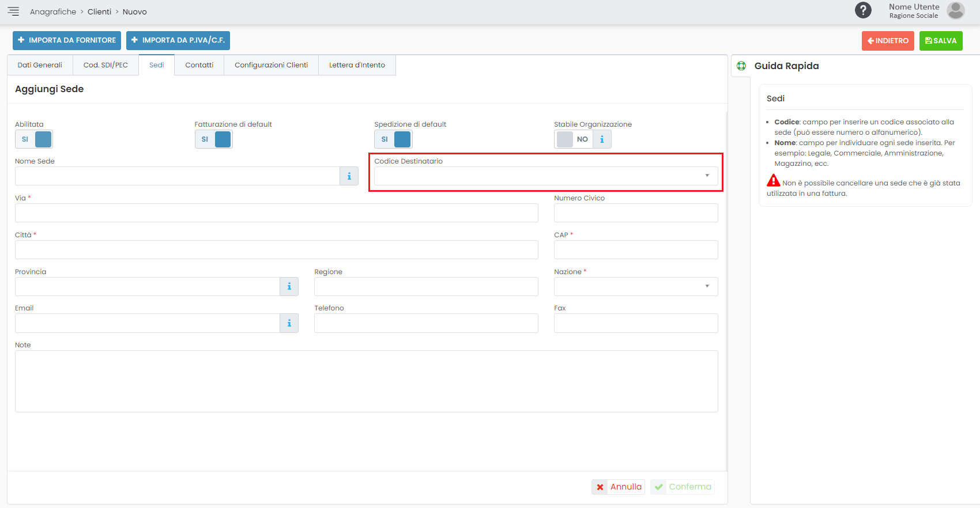The height and width of the screenshot is (508, 980).
Task: Open the hamburger navigation menu
Action: [x=13, y=12]
